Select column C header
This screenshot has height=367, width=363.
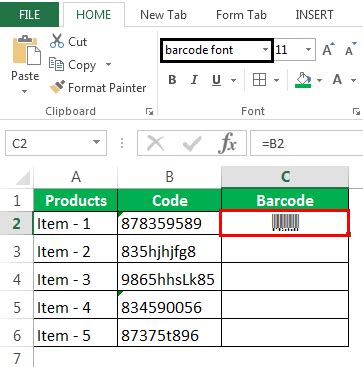[x=285, y=177]
